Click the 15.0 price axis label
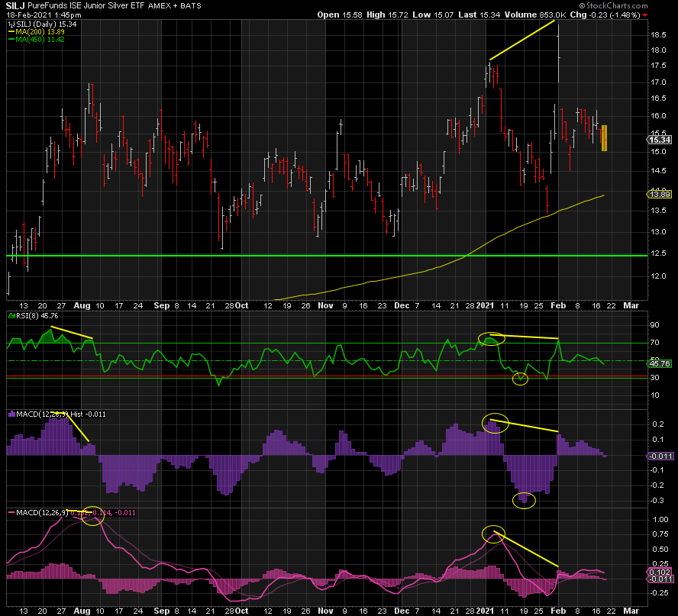The image size is (678, 616). [x=658, y=152]
